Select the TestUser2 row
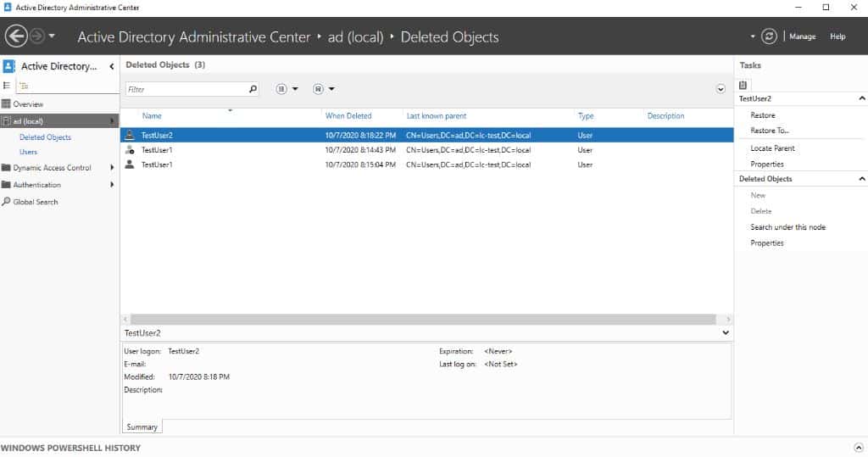 point(427,135)
